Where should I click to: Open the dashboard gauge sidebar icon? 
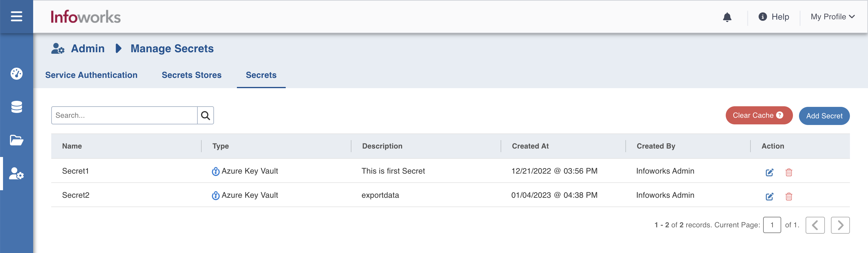pos(17,74)
